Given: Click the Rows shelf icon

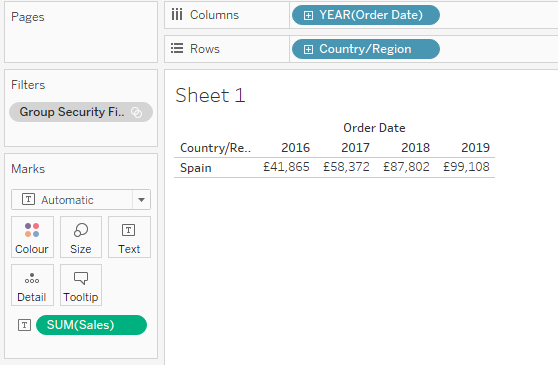Looking at the screenshot, I should (177, 48).
